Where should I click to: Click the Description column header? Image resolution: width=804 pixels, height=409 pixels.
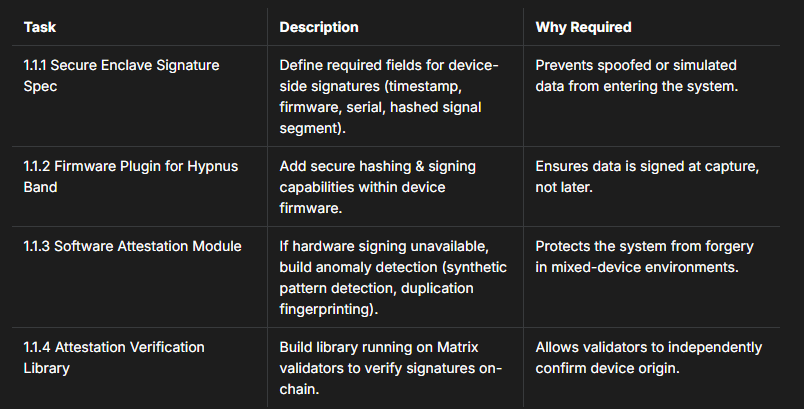click(x=319, y=27)
